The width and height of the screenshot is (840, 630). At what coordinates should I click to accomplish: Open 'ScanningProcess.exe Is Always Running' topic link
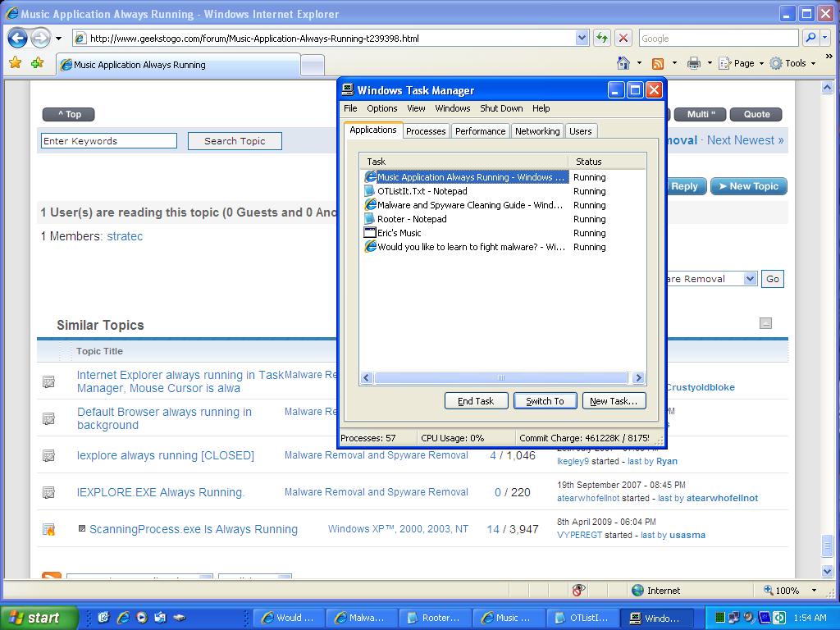pyautogui.click(x=194, y=529)
